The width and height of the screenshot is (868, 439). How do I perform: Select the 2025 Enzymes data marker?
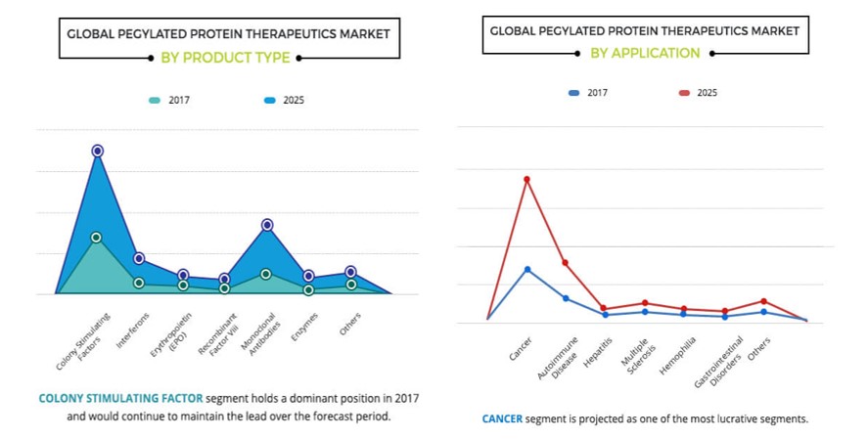308,277
